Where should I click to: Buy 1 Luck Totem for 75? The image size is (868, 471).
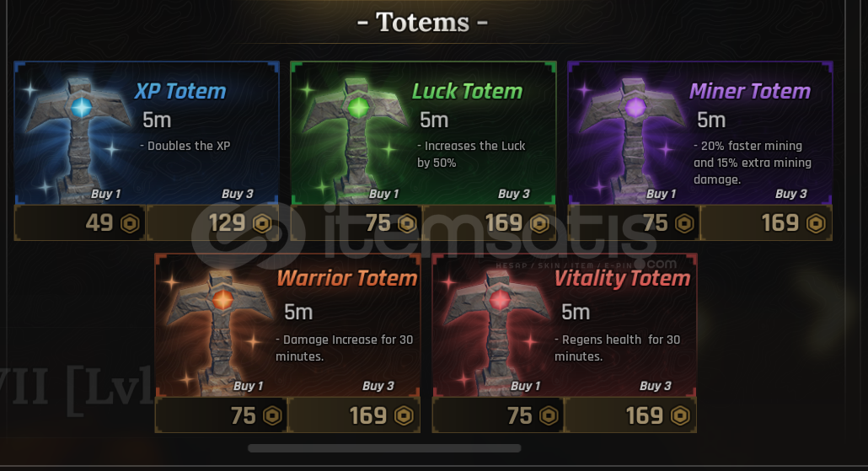pyautogui.click(x=356, y=223)
